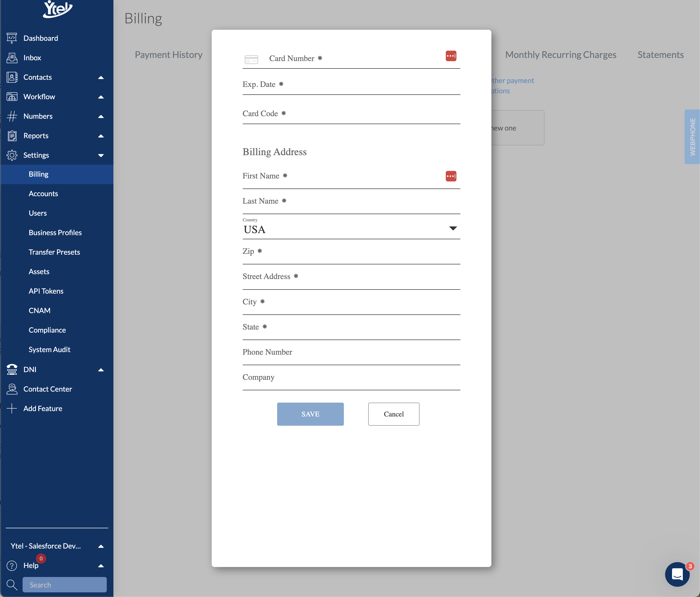Click the Cancel button
Image resolution: width=700 pixels, height=597 pixels.
pos(394,414)
